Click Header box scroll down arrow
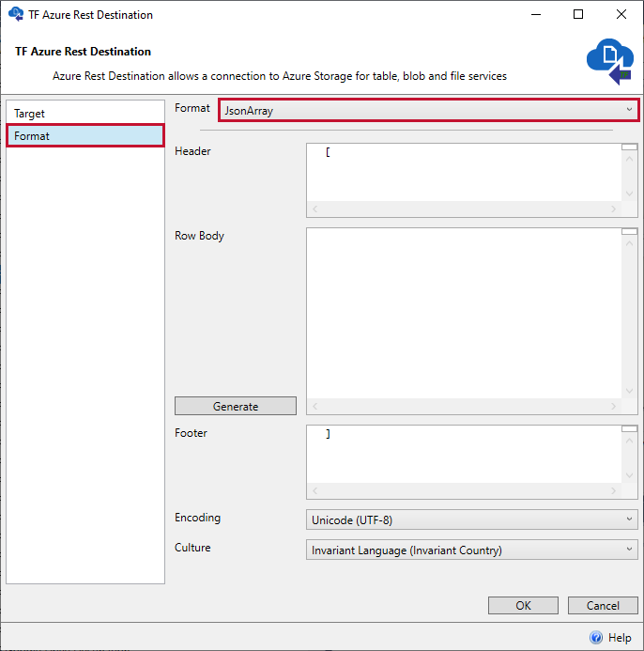This screenshot has height=651, width=644. 630,194
